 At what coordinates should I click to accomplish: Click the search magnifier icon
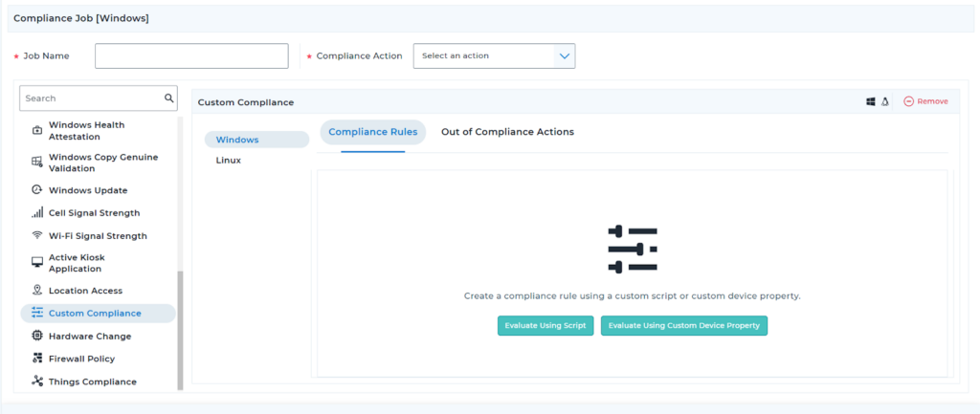point(169,98)
